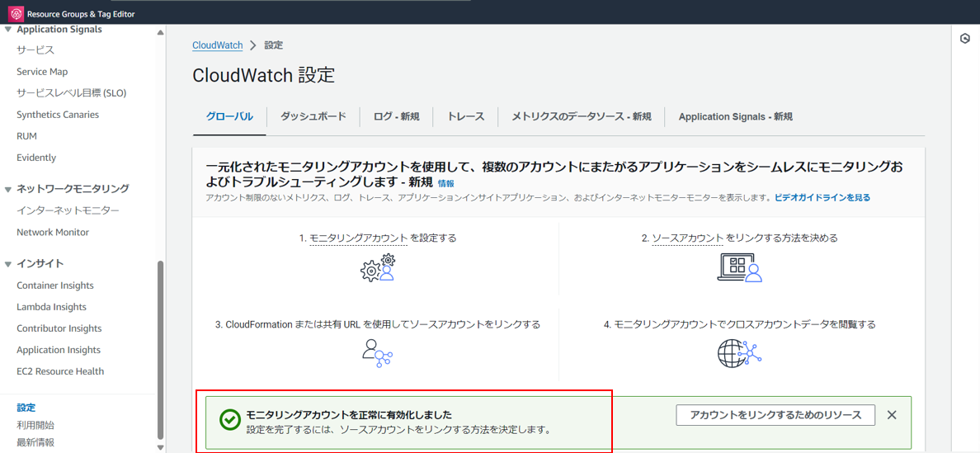Go to RUM in the sidebar
Screen dimensions: 980x453
click(x=26, y=136)
